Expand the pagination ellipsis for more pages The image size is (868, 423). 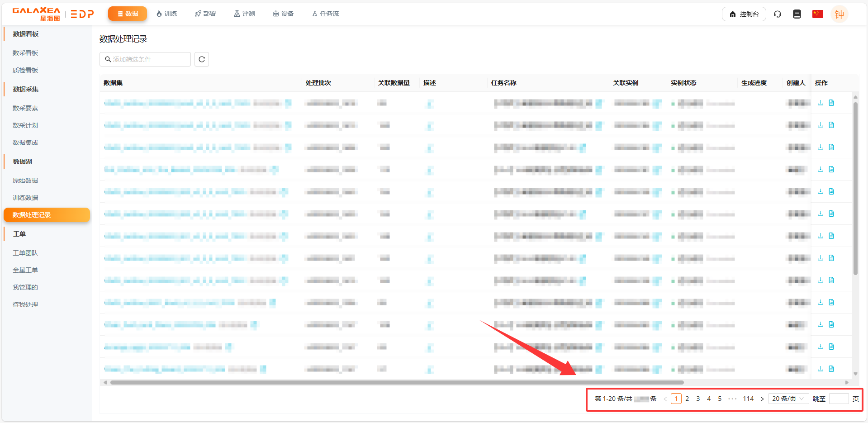pos(732,399)
